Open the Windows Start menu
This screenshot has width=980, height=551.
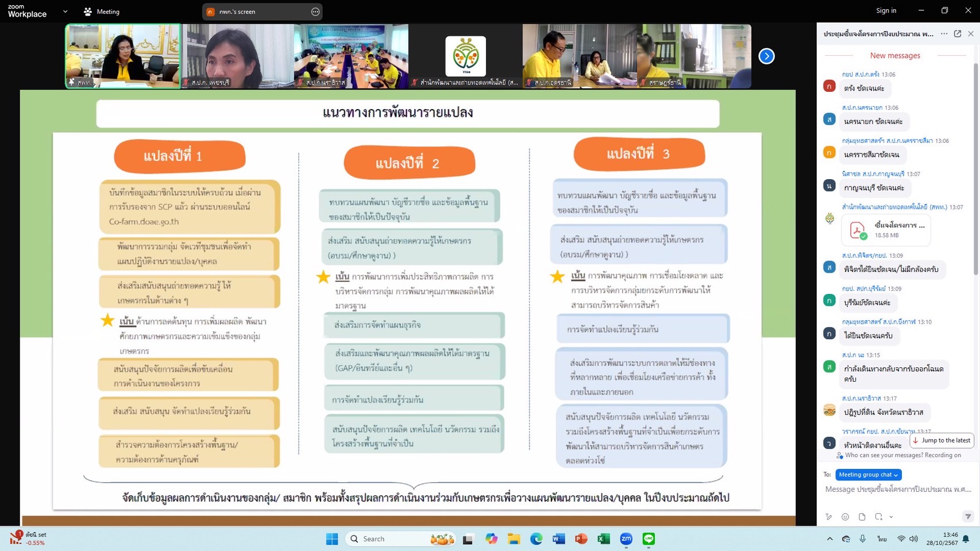[x=332, y=539]
